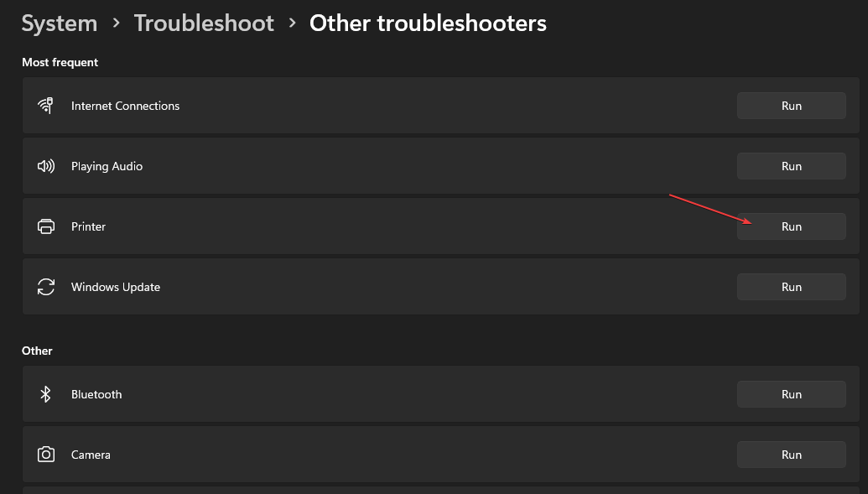
Task: Run the Internet Connections troubleshooter
Action: pos(791,106)
